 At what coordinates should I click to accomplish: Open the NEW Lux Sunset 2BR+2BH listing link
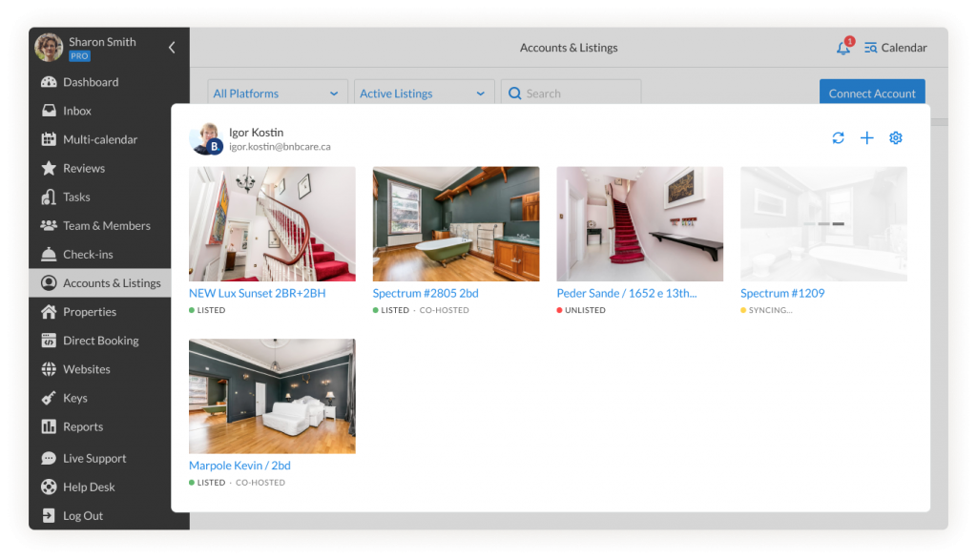[x=258, y=293]
